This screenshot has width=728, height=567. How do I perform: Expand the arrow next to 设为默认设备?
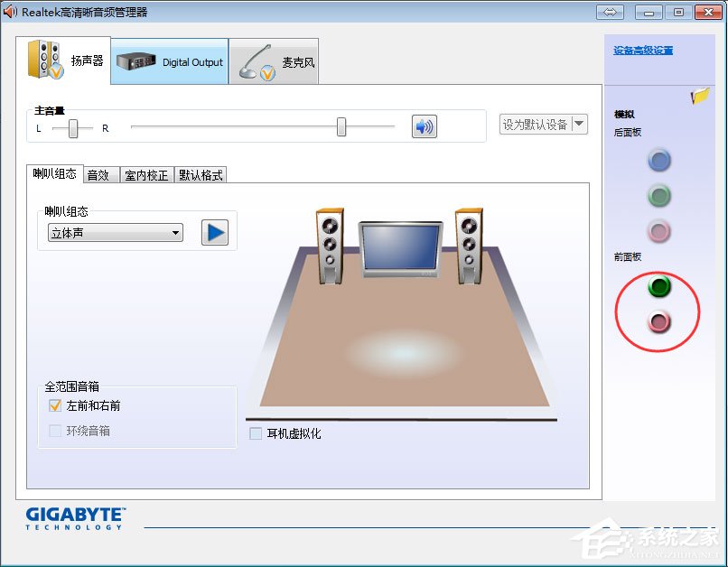[x=579, y=125]
